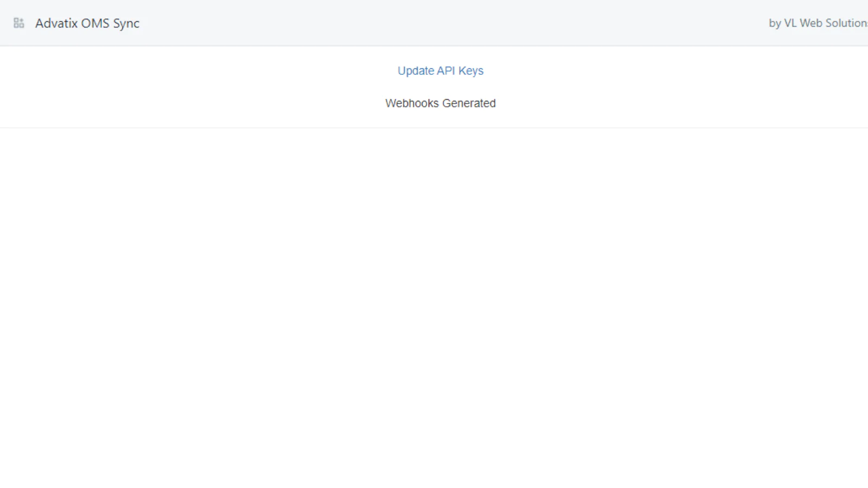This screenshot has height=488, width=868.
Task: Click the word 'Keys' in the blue link
Action: click(x=471, y=71)
